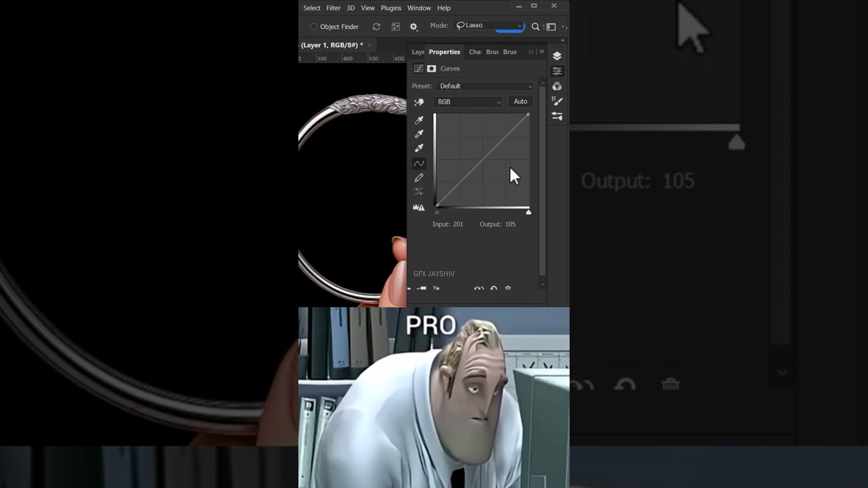The height and width of the screenshot is (488, 868).
Task: Click the Curves adjustment icon
Action: (x=418, y=68)
